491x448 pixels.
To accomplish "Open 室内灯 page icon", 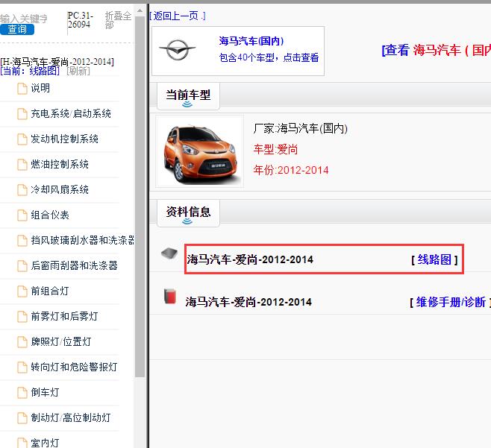I will [22, 442].
